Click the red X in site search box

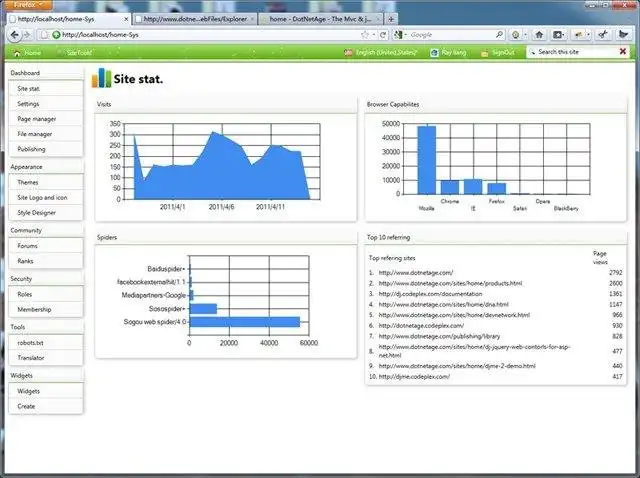(x=623, y=51)
